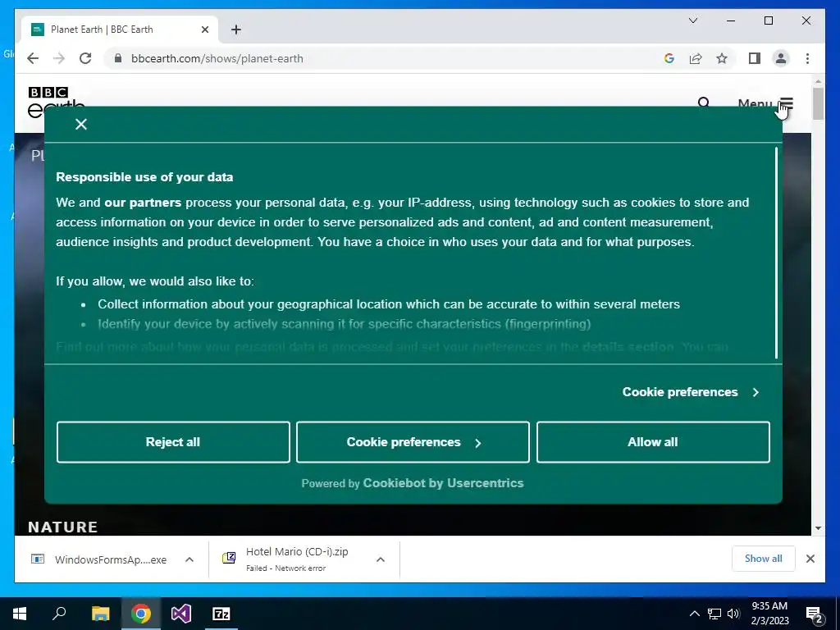
Task: Close the cookie consent dialog with the X
Action: [x=81, y=125]
